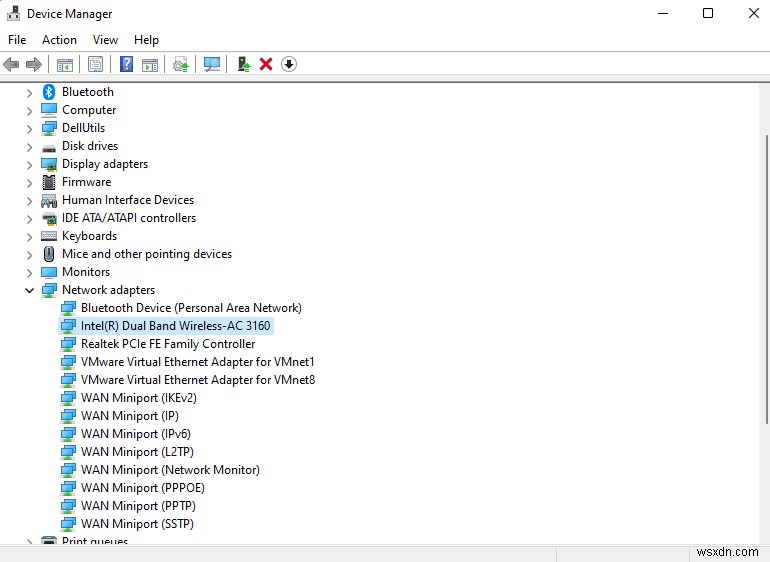This screenshot has width=770, height=562.
Task: Click the IDE ATA/ATAPI controllers icon
Action: point(49,218)
